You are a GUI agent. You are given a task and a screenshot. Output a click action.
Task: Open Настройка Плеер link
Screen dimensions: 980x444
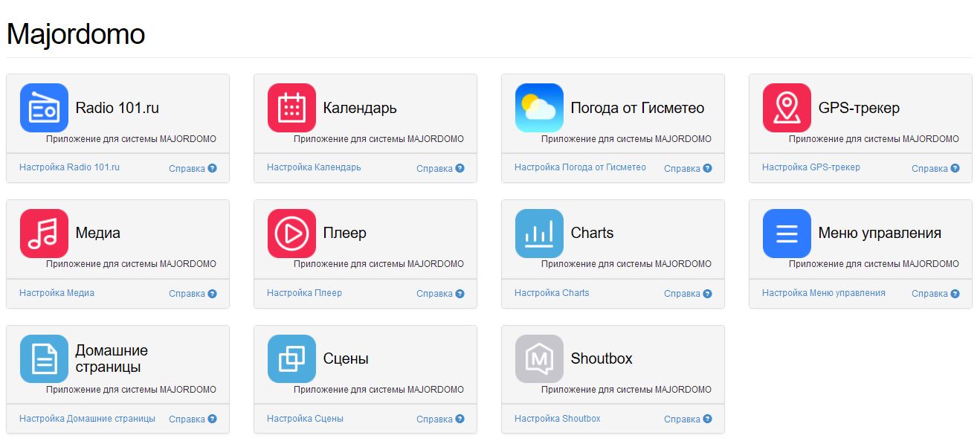(304, 293)
